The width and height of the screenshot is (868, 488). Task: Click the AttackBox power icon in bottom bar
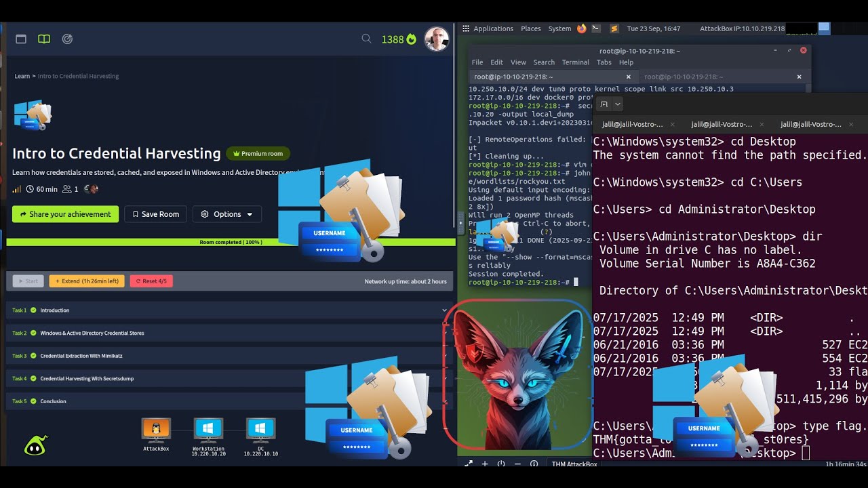pyautogui.click(x=501, y=464)
